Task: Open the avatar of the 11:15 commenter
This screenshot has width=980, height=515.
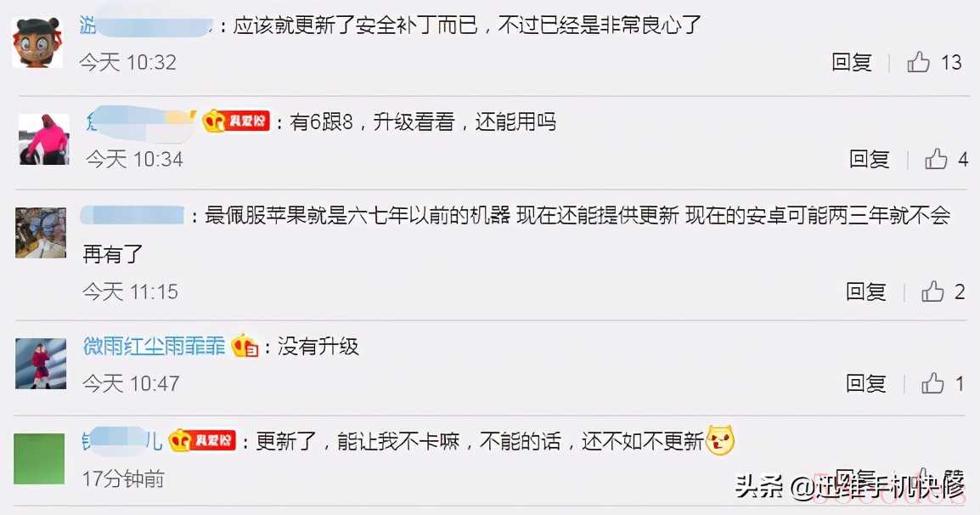Action: click(x=41, y=233)
